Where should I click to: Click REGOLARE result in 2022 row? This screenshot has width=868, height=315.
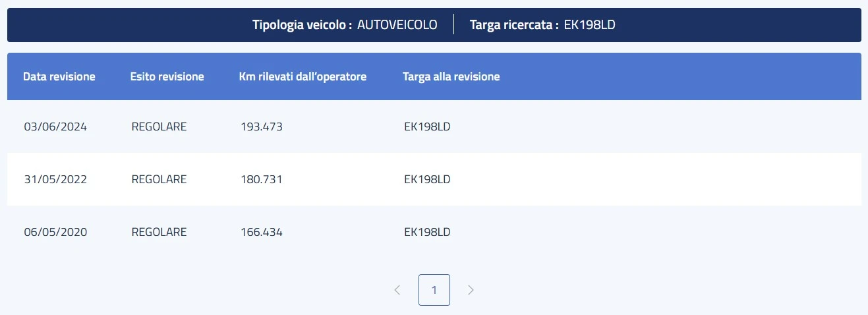point(159,179)
